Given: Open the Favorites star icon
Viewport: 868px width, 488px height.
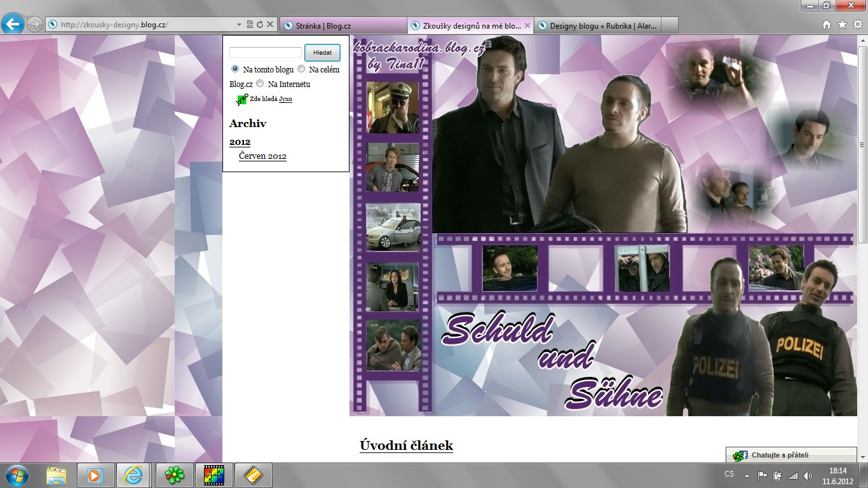Looking at the screenshot, I should (x=842, y=25).
